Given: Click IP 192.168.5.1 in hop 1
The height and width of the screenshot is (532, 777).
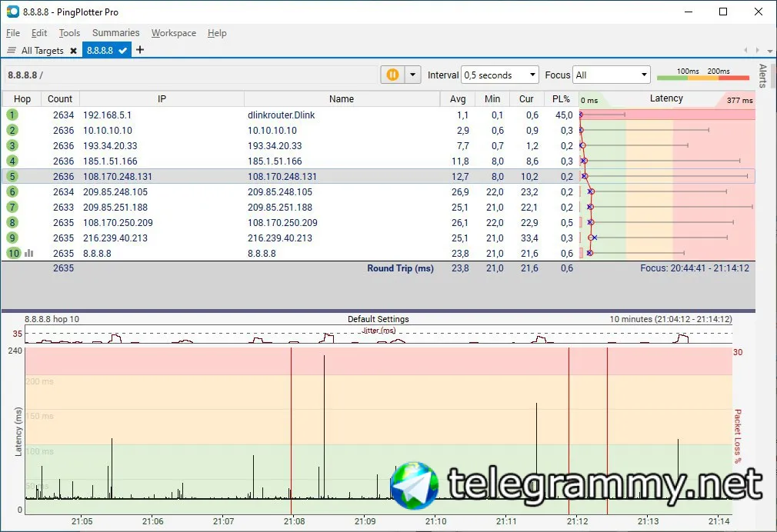Looking at the screenshot, I should click(107, 115).
